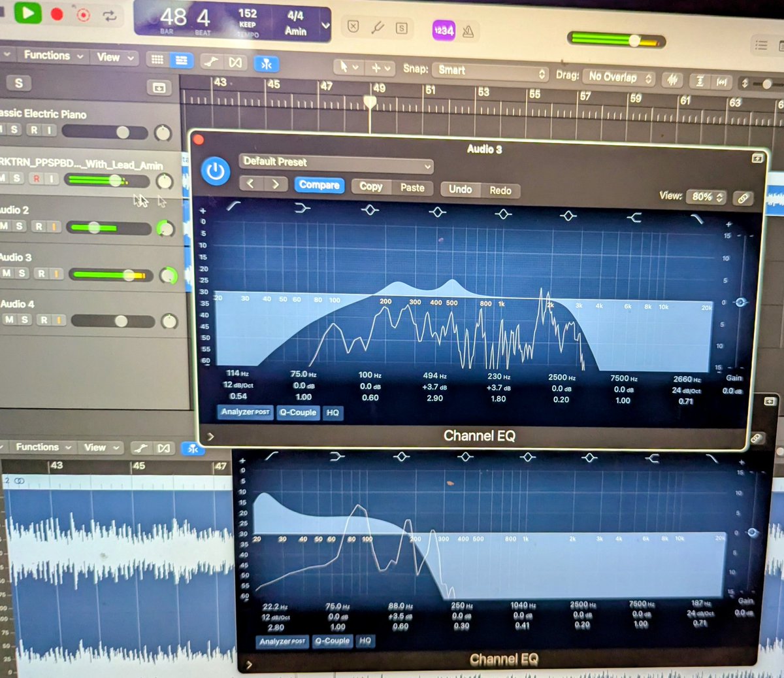Toggle HQ button in Audio 3 EQ
The image size is (784, 678).
pos(333,413)
